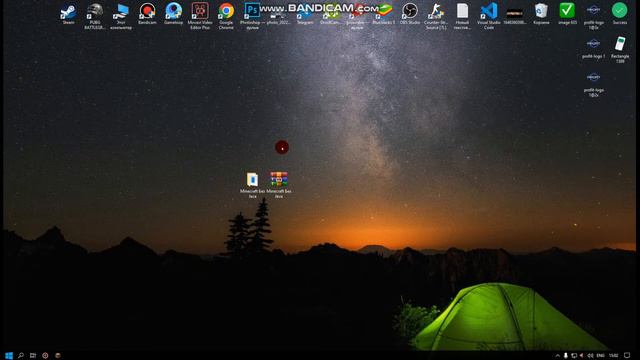Click the Photoshop shortcut icon
This screenshot has height=360, width=640.
tap(252, 16)
